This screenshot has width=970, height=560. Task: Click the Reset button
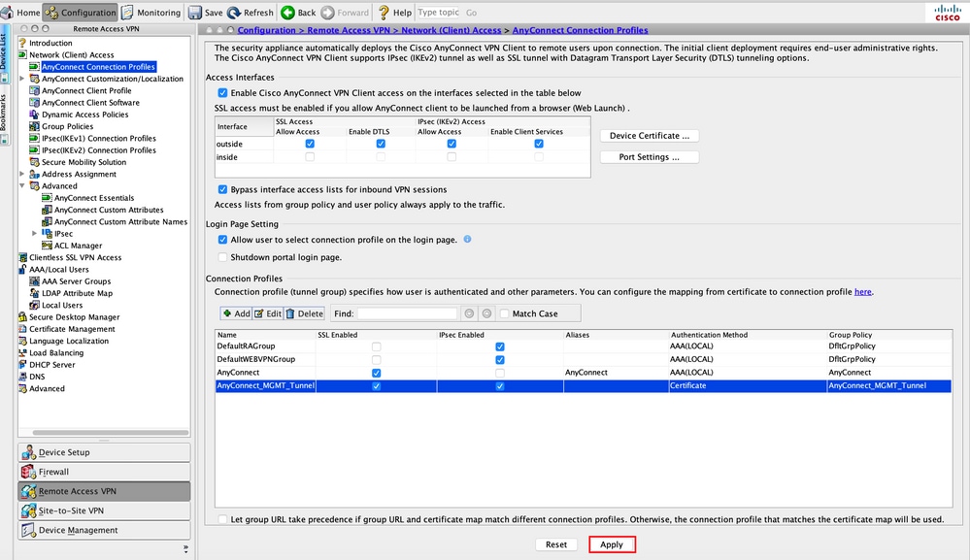[x=556, y=544]
